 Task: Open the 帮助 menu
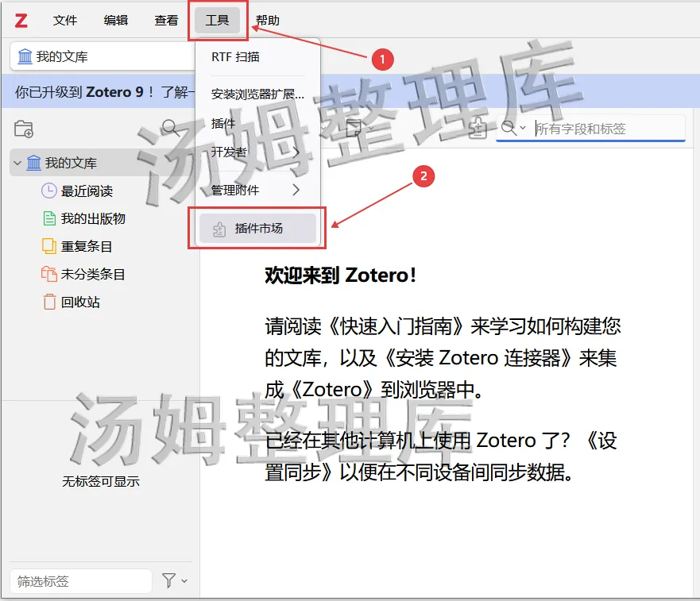point(268,21)
